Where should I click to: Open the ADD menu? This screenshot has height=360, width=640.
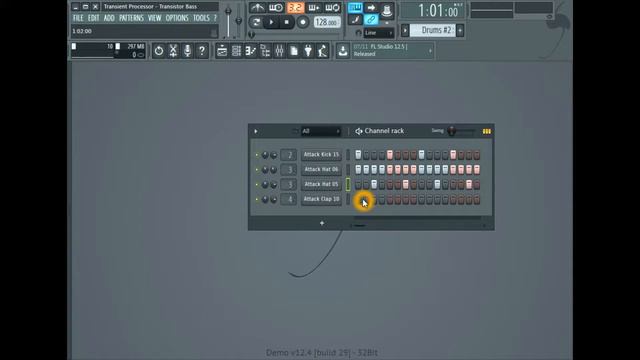(x=109, y=18)
